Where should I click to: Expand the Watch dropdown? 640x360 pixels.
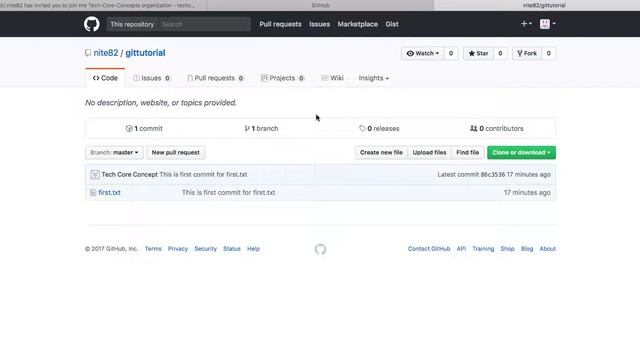pyautogui.click(x=422, y=53)
